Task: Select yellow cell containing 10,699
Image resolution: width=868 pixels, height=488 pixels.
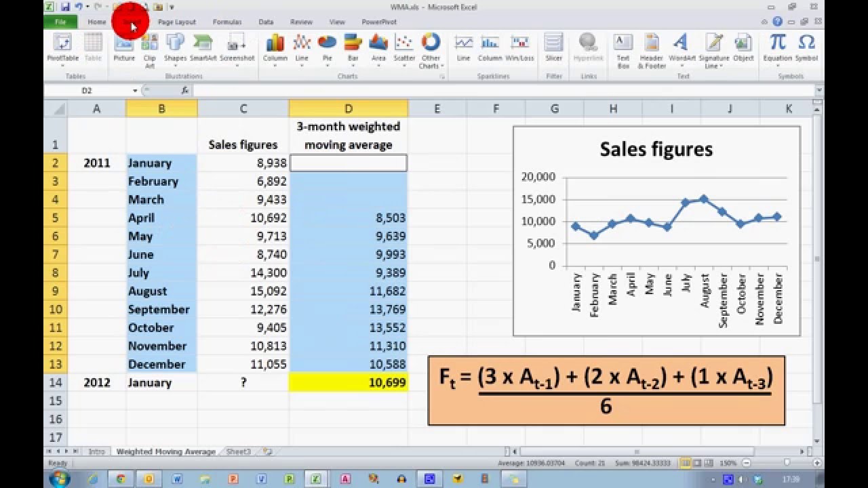Action: (x=348, y=382)
